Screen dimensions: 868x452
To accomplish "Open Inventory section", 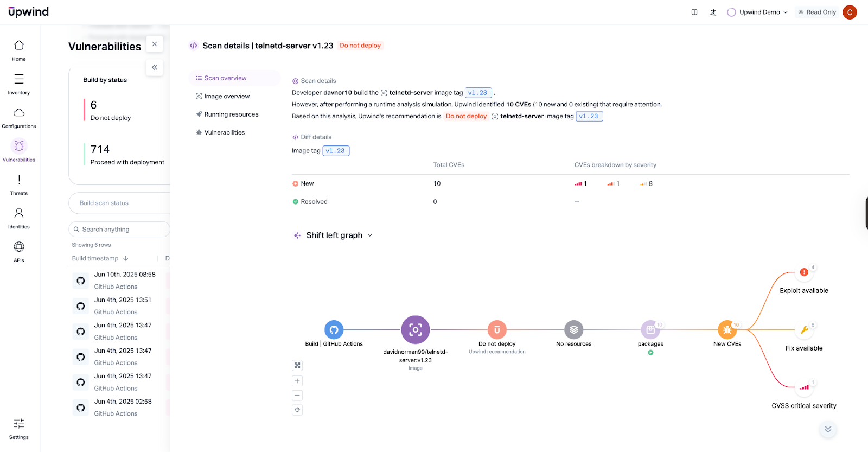I will pyautogui.click(x=19, y=84).
